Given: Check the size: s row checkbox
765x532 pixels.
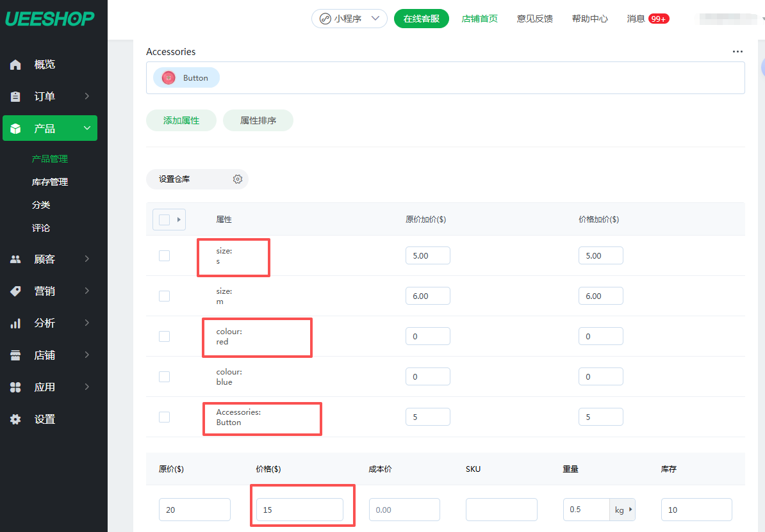Looking at the screenshot, I should coord(164,255).
